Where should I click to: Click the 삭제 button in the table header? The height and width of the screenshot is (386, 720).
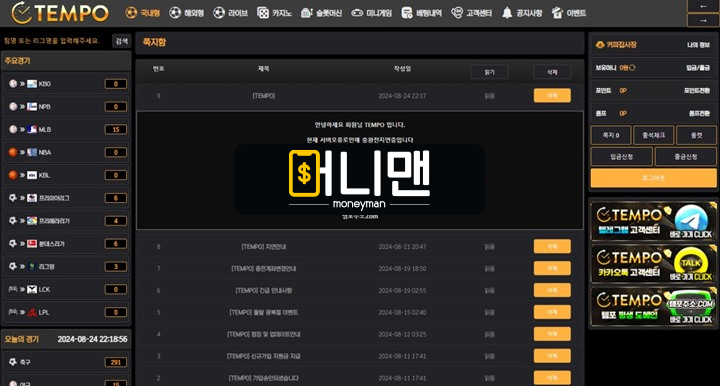(552, 72)
